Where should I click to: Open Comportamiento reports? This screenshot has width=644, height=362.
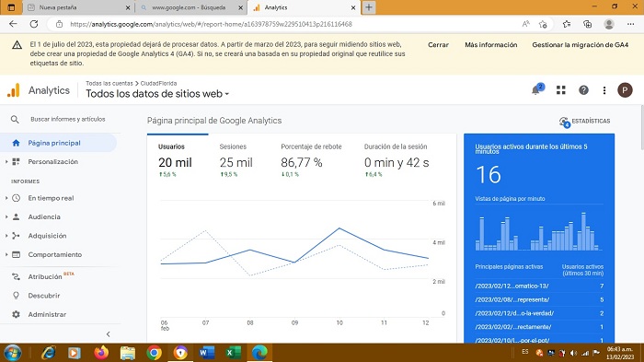(54, 254)
